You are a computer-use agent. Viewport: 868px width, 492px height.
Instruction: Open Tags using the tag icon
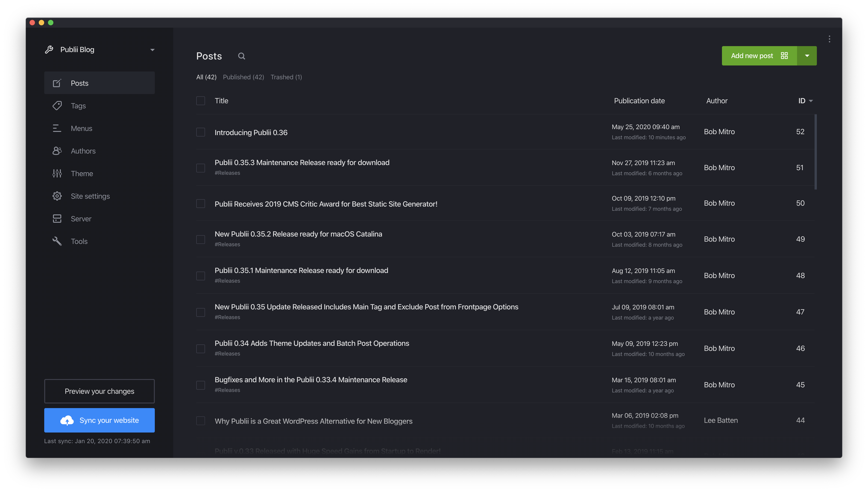(x=57, y=105)
